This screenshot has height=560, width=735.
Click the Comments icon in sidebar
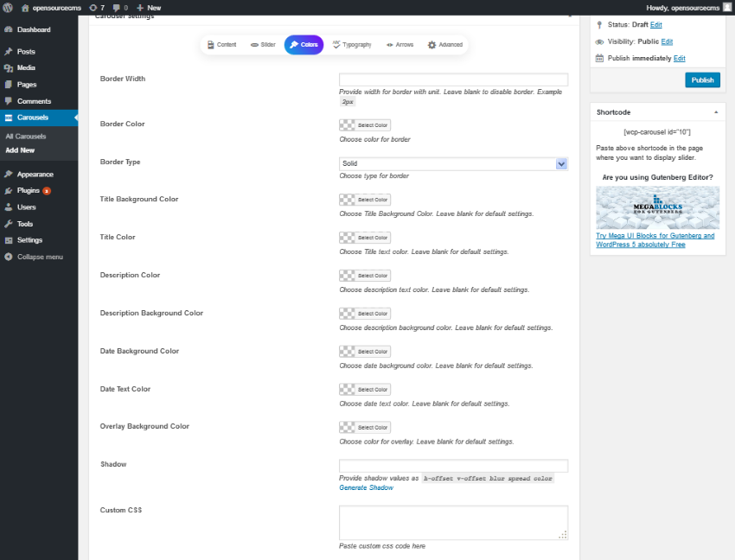coord(9,101)
